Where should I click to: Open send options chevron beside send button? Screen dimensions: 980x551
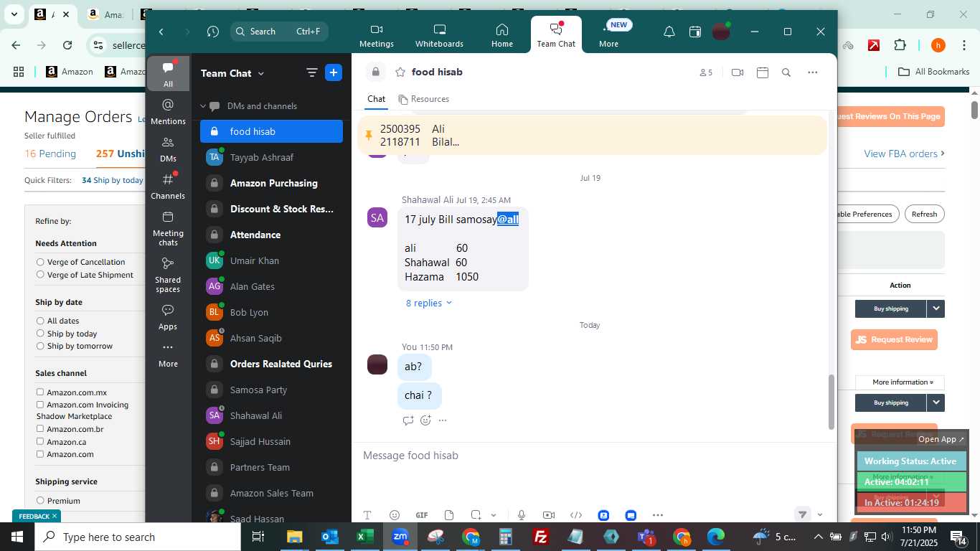820,514
